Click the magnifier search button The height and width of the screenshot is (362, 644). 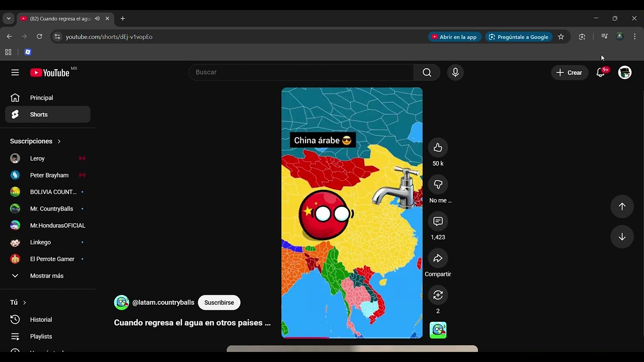(427, 72)
